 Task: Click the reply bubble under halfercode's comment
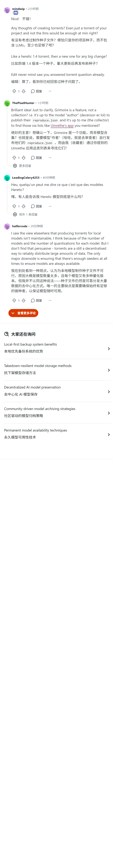tap(36, 301)
